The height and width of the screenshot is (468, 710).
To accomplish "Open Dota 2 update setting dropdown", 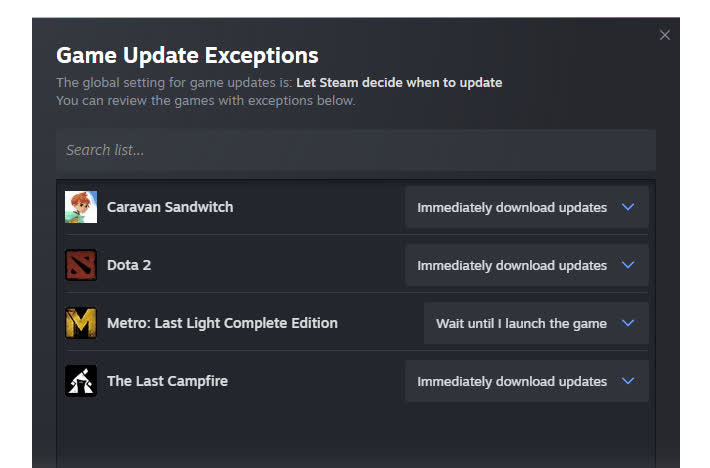I will 526,265.
